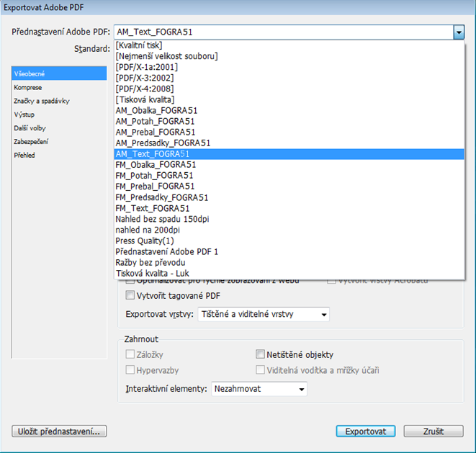The height and width of the screenshot is (453, 476).
Task: Pick the [PDF/X-4:2008] preset option
Action: click(145, 89)
